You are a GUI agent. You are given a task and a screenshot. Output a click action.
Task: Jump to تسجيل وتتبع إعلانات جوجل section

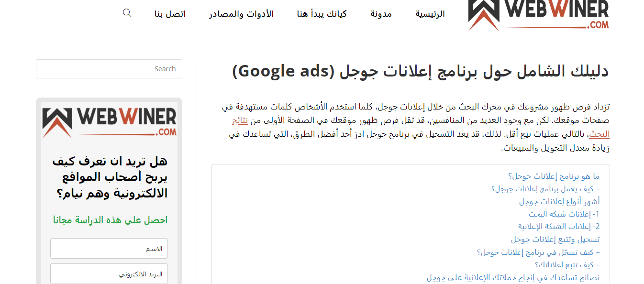coord(555,239)
